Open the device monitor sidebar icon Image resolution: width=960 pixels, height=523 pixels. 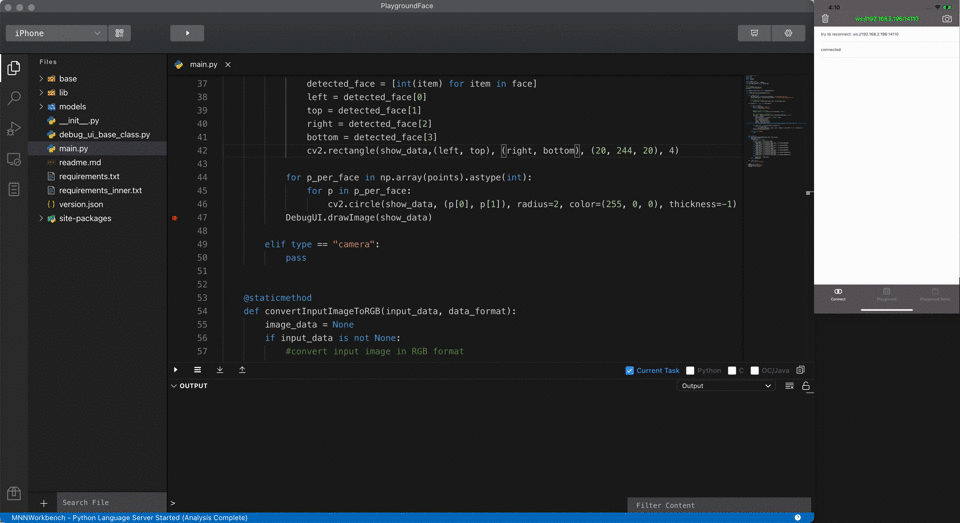pyautogui.click(x=13, y=159)
